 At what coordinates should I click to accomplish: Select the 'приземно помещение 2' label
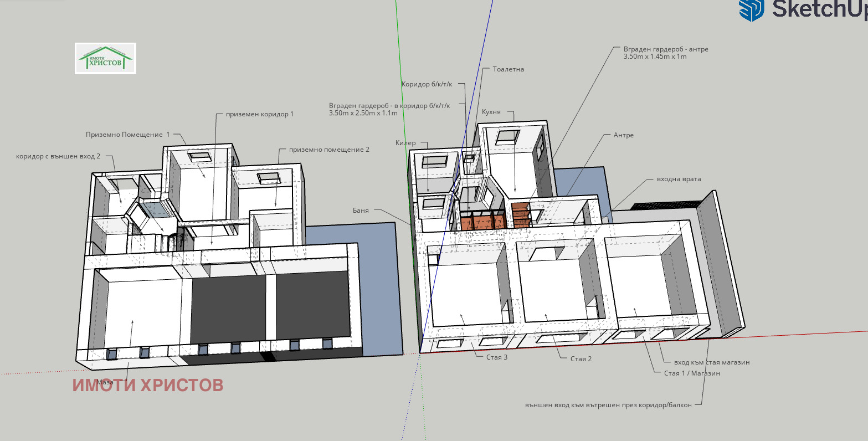point(329,150)
